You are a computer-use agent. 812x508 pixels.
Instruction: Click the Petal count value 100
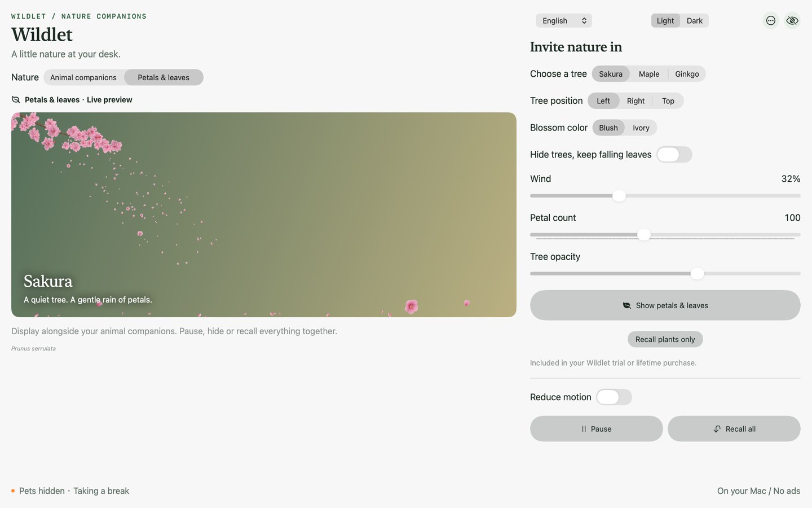[x=792, y=218]
